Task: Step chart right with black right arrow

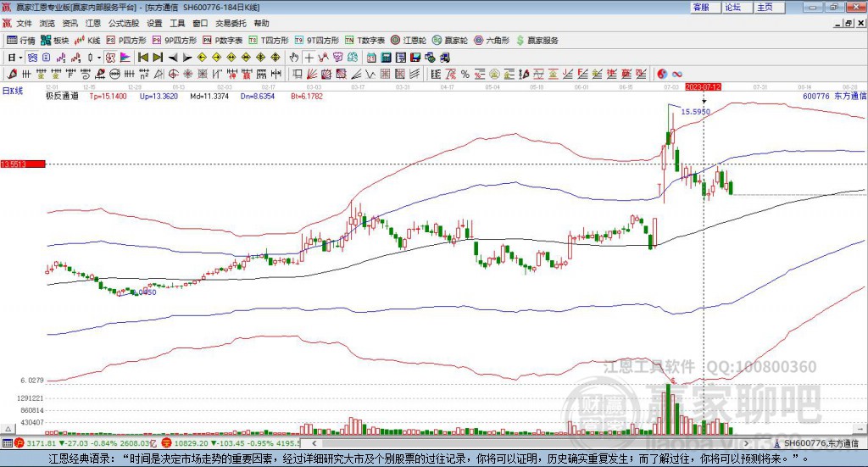Action: pyautogui.click(x=187, y=58)
